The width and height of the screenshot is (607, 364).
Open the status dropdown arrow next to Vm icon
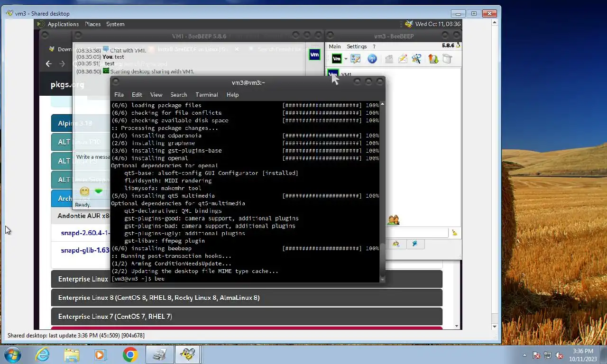click(x=346, y=59)
